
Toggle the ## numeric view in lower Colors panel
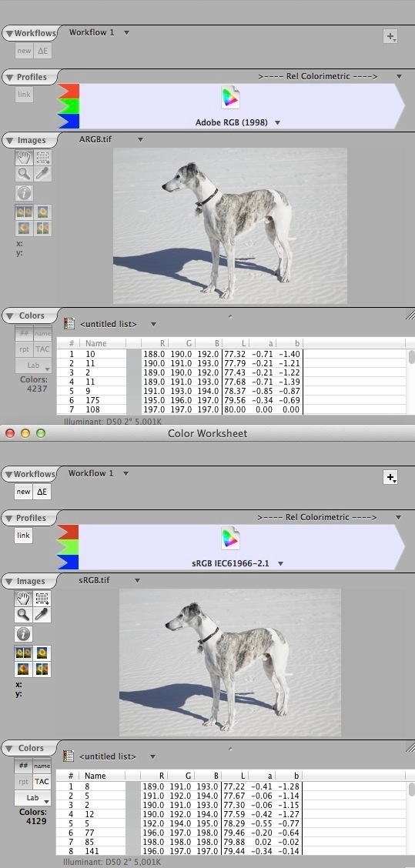[23, 766]
